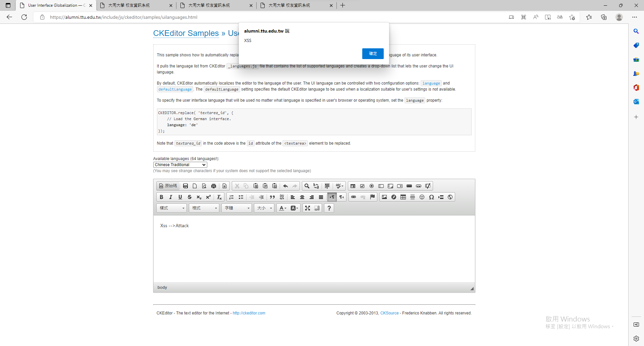The height and width of the screenshot is (346, 644).
Task: Toggle left-to-right text direction
Action: 332,197
